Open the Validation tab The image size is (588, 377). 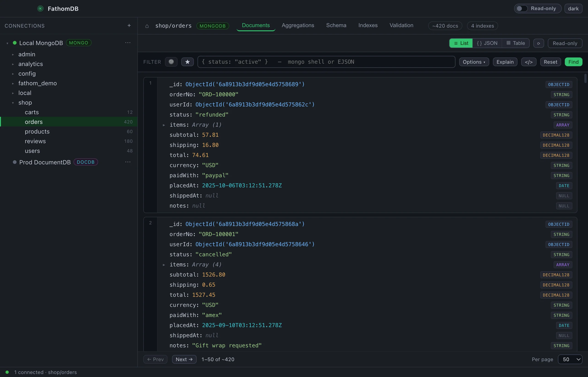coord(401,26)
